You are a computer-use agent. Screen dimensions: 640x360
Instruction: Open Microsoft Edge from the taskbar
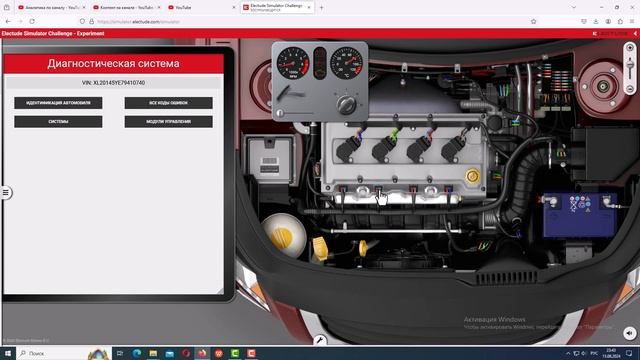136,353
